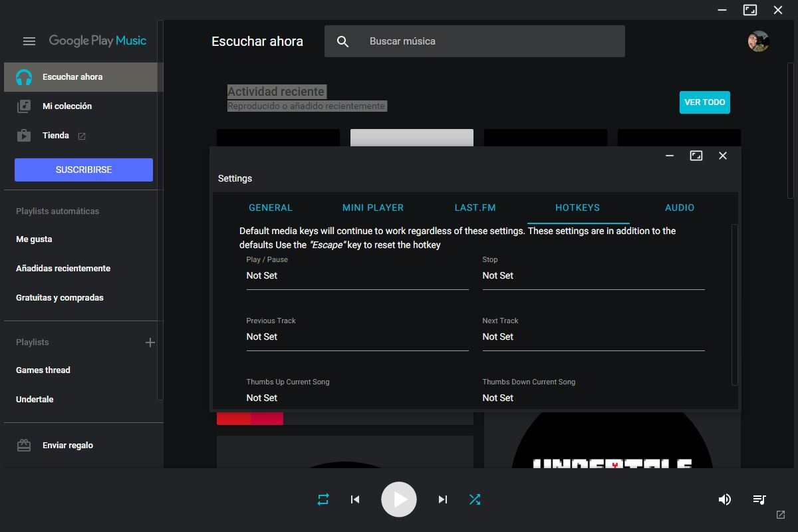Click the Ver Todo button
The width and height of the screenshot is (798, 532).
click(704, 102)
